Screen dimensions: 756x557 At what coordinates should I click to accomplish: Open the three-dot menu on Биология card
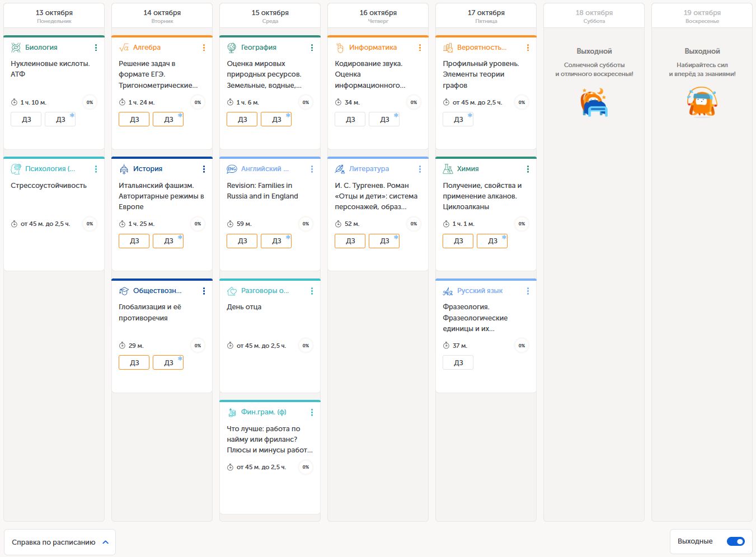click(96, 48)
